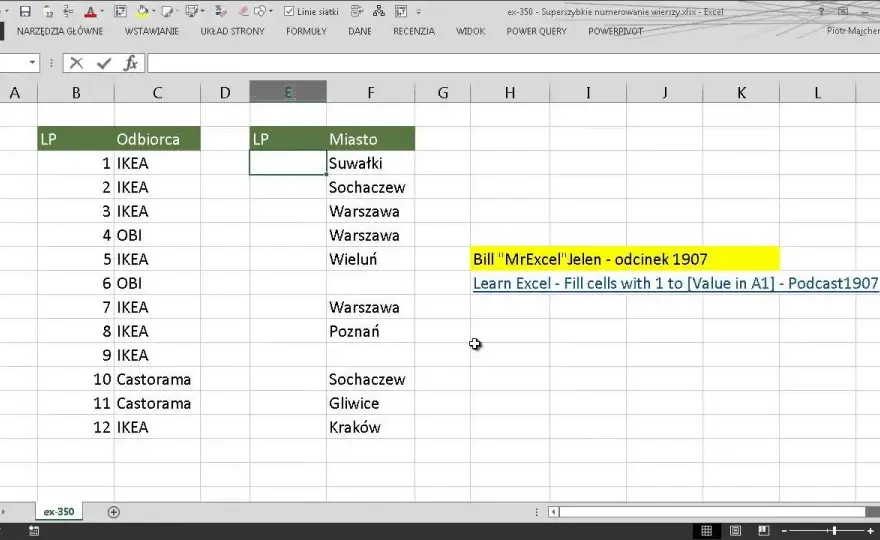Open ribbon display options icon

click(843, 11)
